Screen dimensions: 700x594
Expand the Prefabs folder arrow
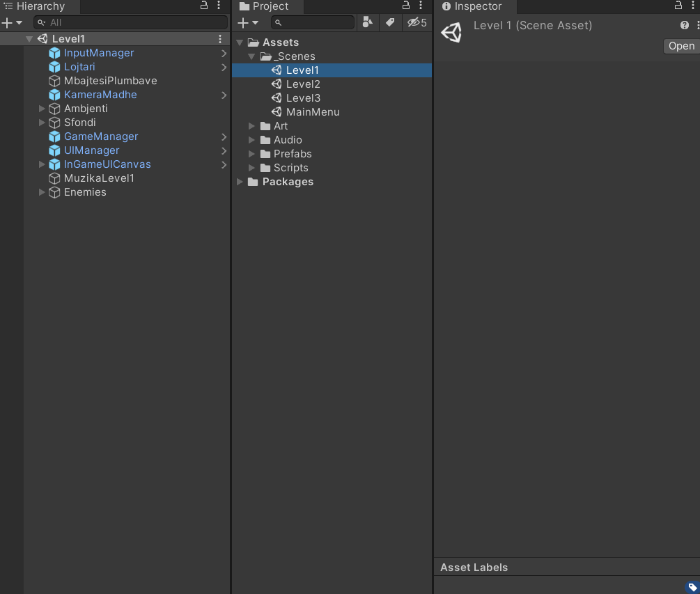[x=251, y=154]
